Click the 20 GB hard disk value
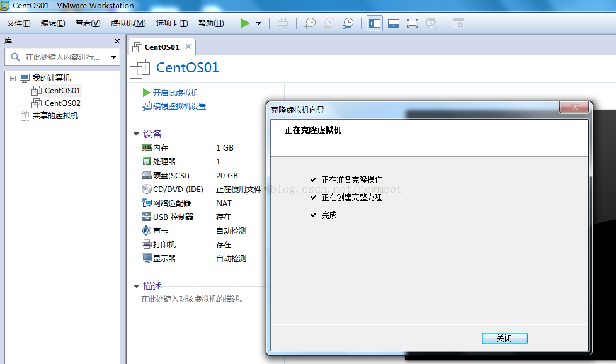Viewport: 616px width, 364px height. (227, 176)
